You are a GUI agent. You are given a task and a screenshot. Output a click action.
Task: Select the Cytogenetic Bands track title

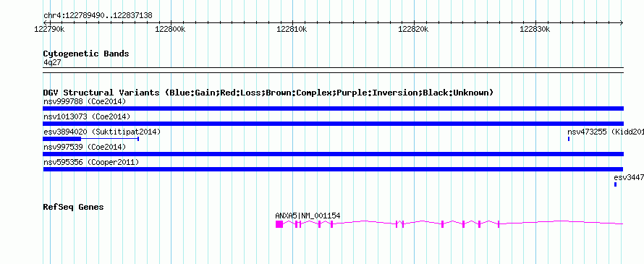tap(86, 54)
